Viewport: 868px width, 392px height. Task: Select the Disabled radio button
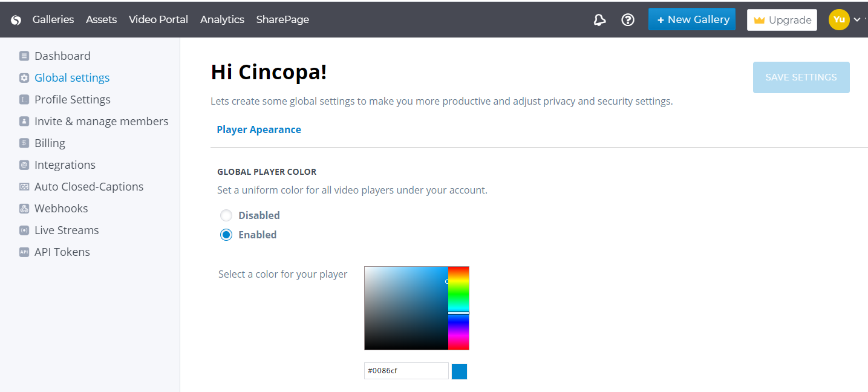point(226,215)
